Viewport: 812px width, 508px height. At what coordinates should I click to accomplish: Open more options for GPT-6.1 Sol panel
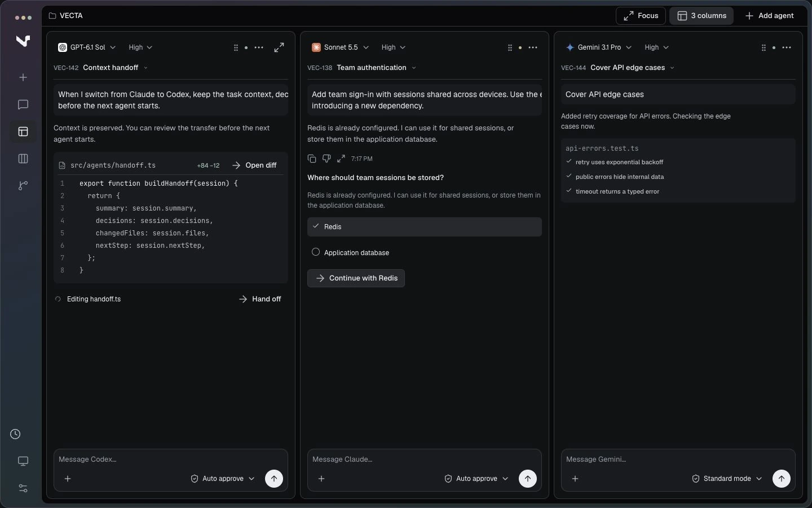259,47
